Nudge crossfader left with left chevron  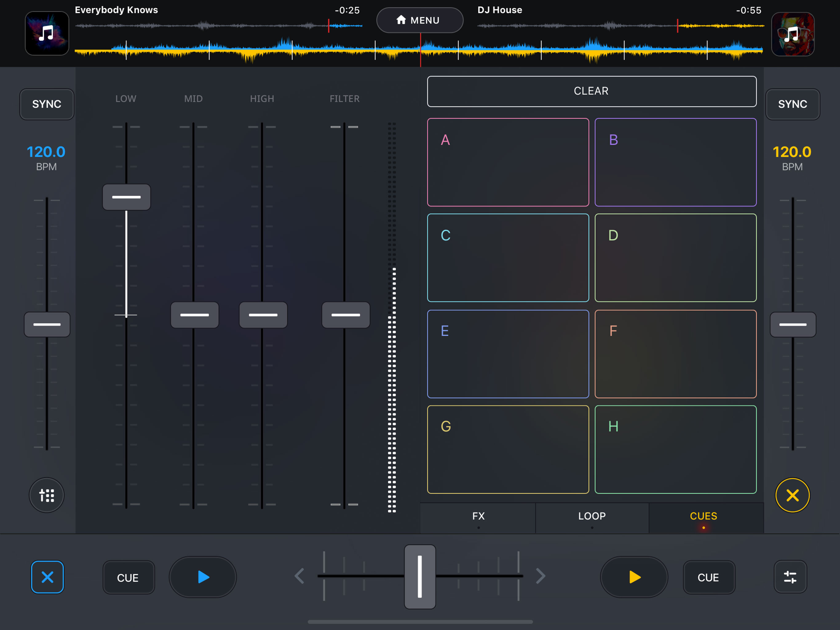click(299, 576)
